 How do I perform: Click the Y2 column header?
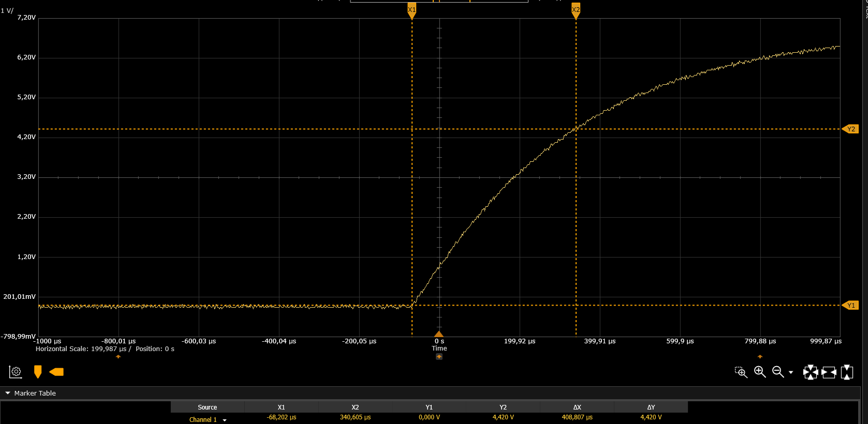click(x=503, y=407)
